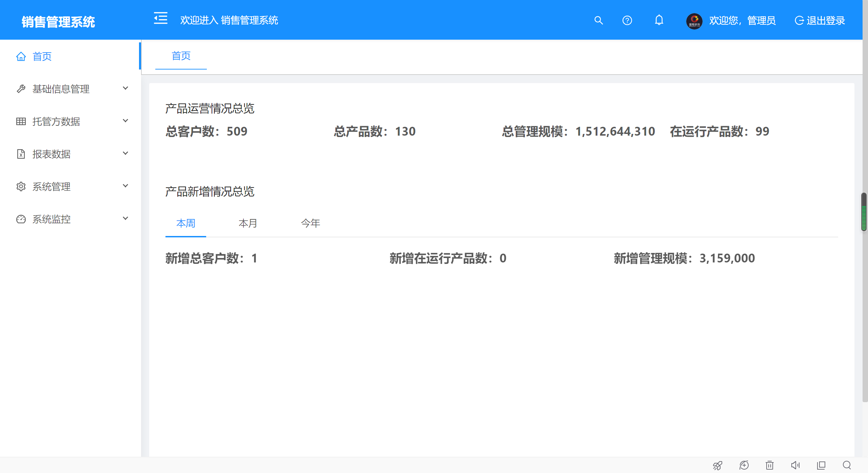
Task: Click the bottom-right magnifier icon
Action: pyautogui.click(x=847, y=465)
